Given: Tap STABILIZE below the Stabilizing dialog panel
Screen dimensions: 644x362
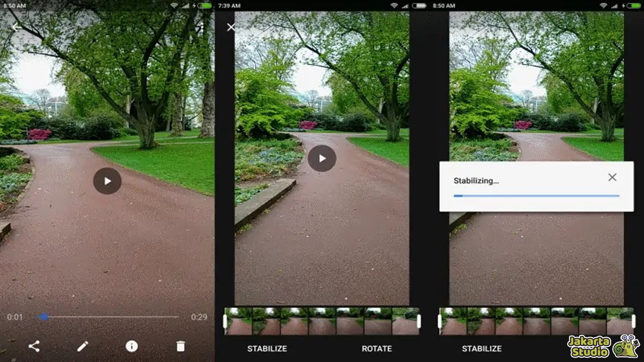Looking at the screenshot, I should click(482, 349).
